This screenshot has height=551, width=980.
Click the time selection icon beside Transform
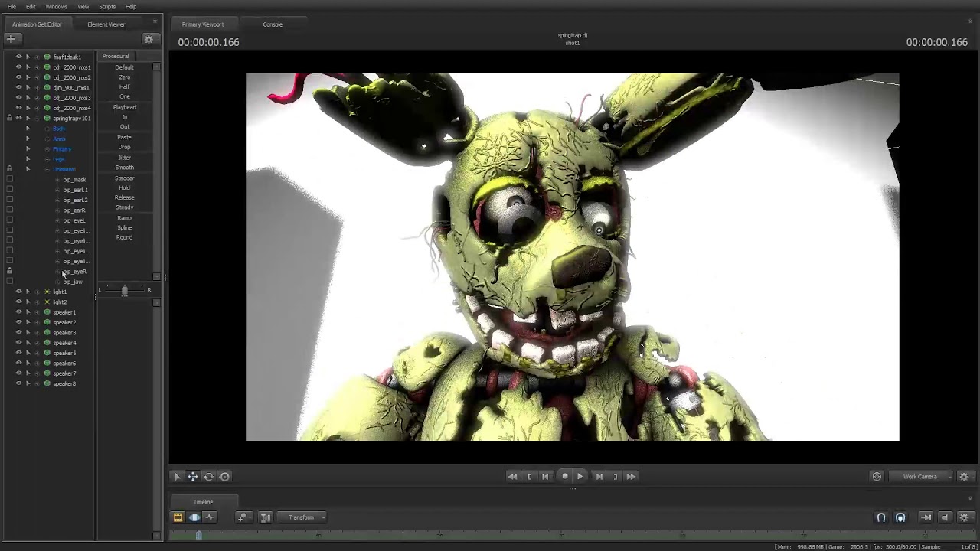[x=265, y=517]
